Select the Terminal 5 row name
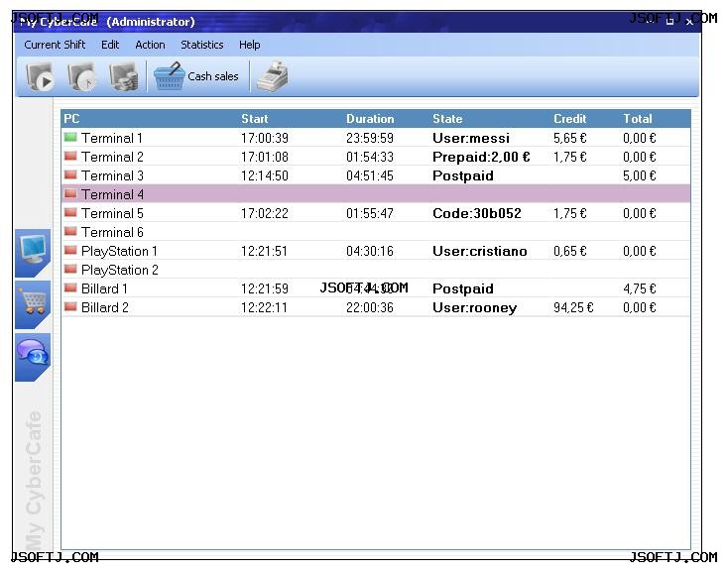 (x=112, y=213)
